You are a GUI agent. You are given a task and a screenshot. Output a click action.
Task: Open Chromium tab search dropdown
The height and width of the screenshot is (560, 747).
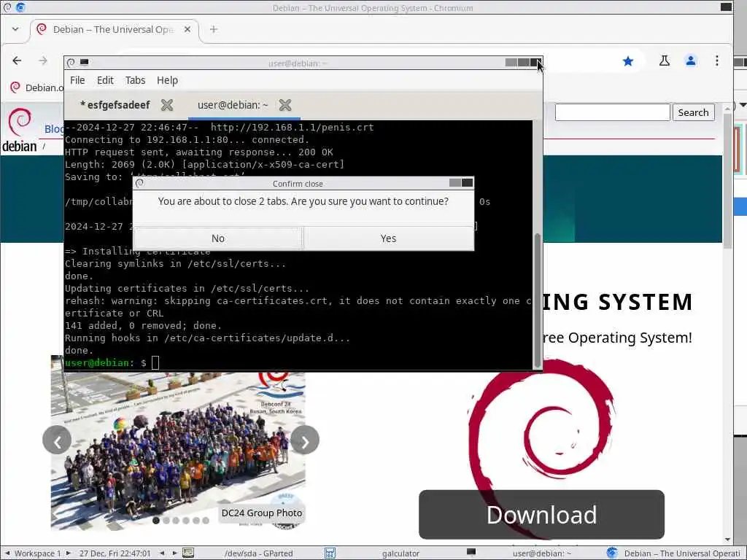point(15,29)
